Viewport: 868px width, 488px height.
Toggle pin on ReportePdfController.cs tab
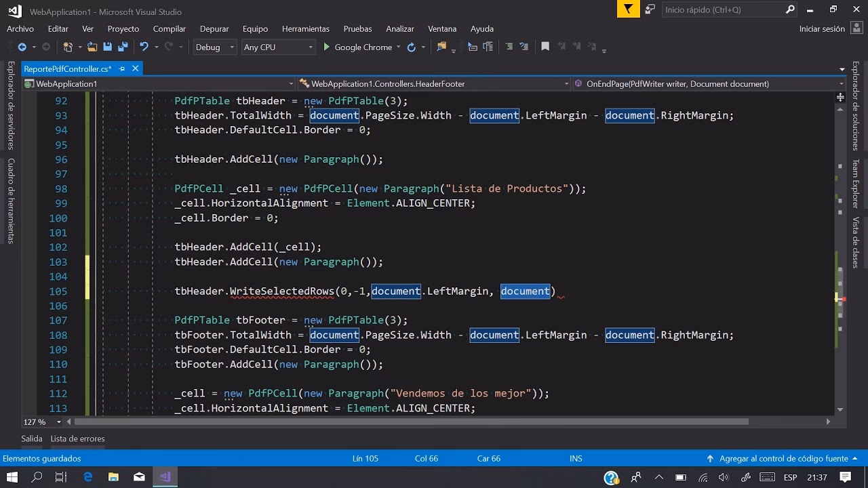122,68
